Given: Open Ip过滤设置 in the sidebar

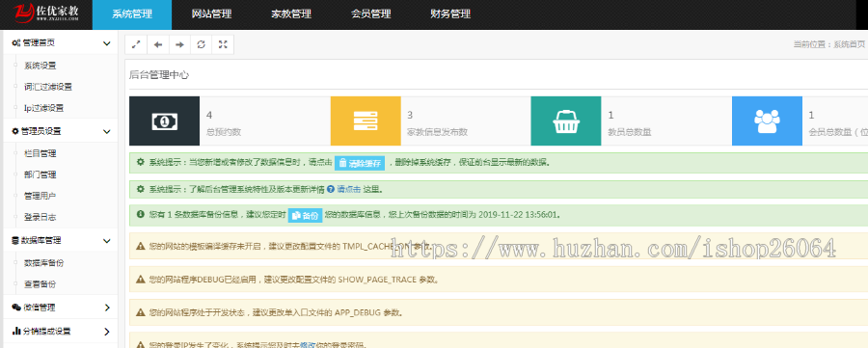Looking at the screenshot, I should pyautogui.click(x=43, y=108).
